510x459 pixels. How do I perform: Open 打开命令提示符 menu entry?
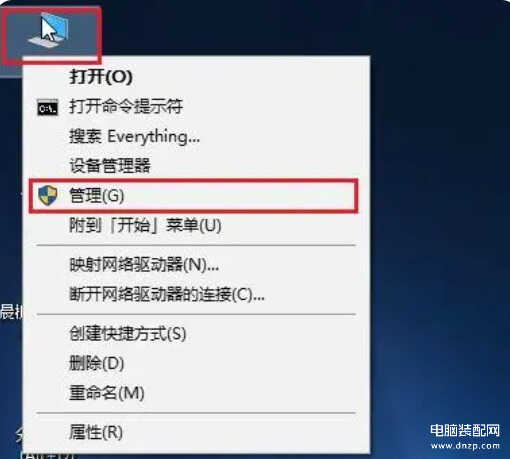click(196, 107)
